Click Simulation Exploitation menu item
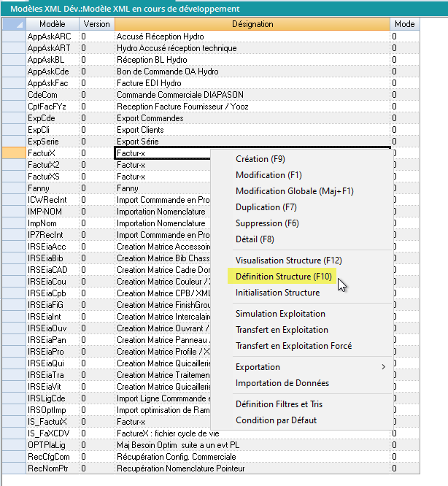Viewport: 448px width, 486px height. [281, 314]
